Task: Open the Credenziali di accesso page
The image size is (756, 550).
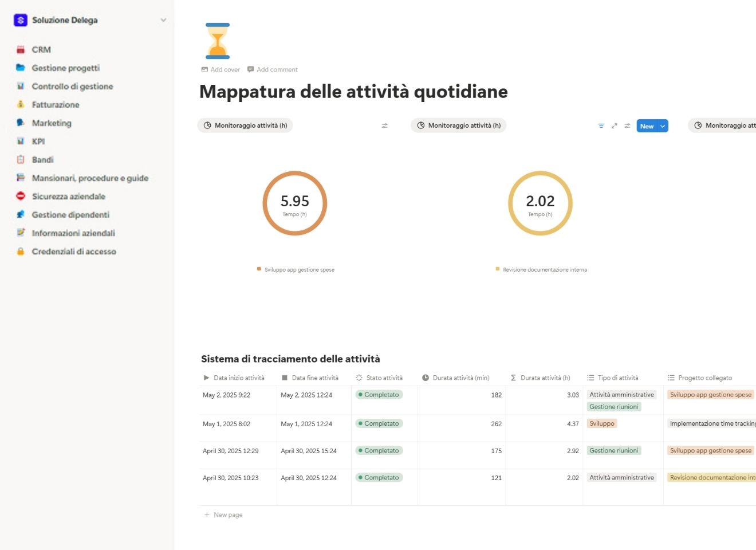Action: pos(74,251)
